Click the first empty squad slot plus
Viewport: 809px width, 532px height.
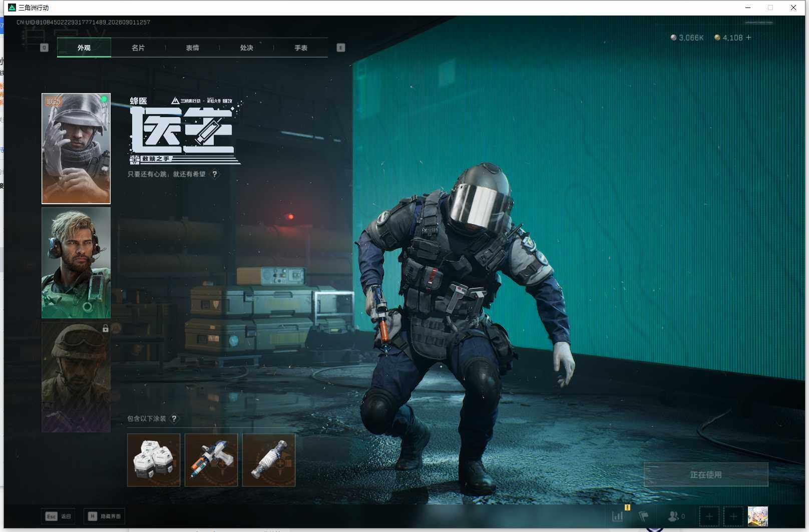tap(709, 516)
